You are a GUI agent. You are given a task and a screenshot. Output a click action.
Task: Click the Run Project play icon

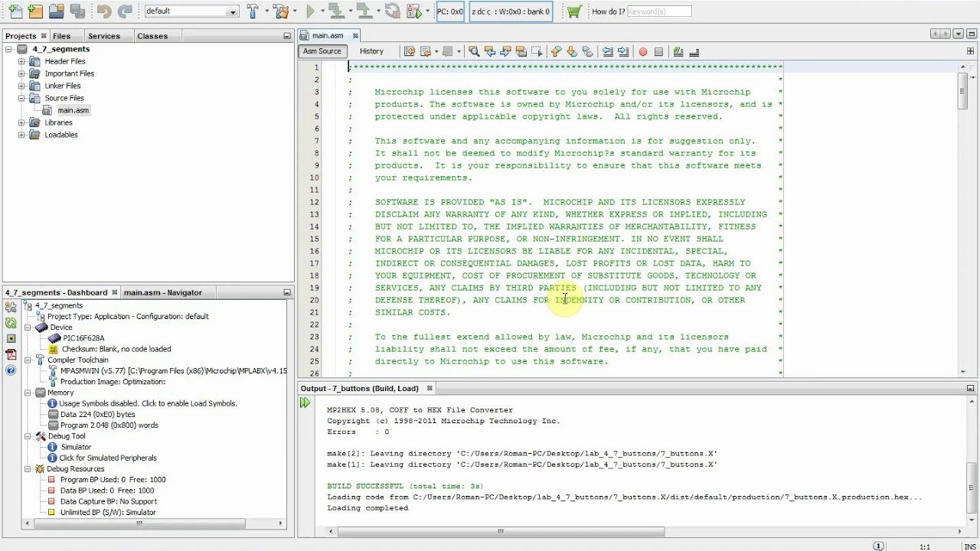tap(310, 11)
